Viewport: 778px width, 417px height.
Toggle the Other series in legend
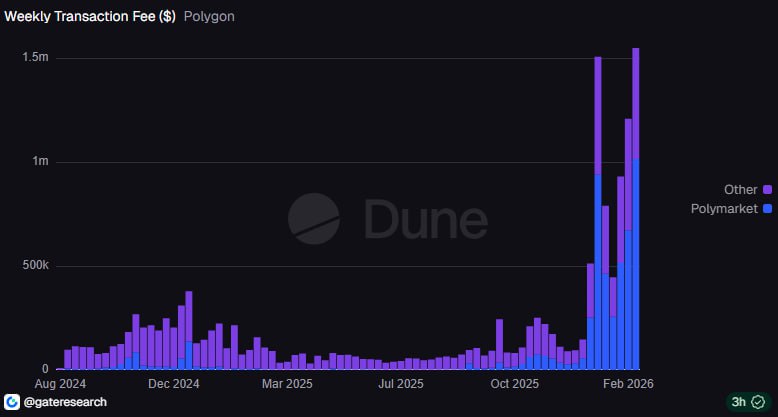tap(740, 189)
